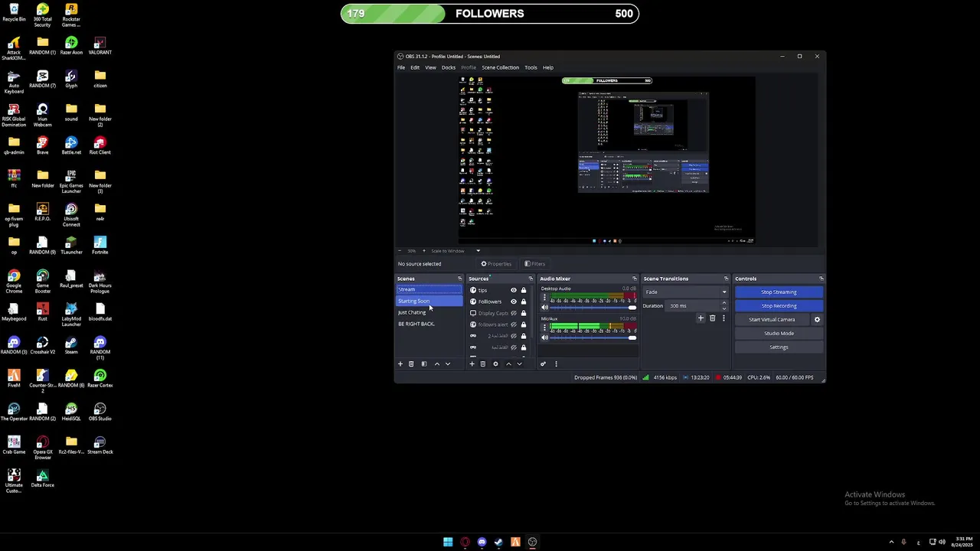Show hidden system tray icons chevron
The width and height of the screenshot is (980, 551).
[x=891, y=542]
